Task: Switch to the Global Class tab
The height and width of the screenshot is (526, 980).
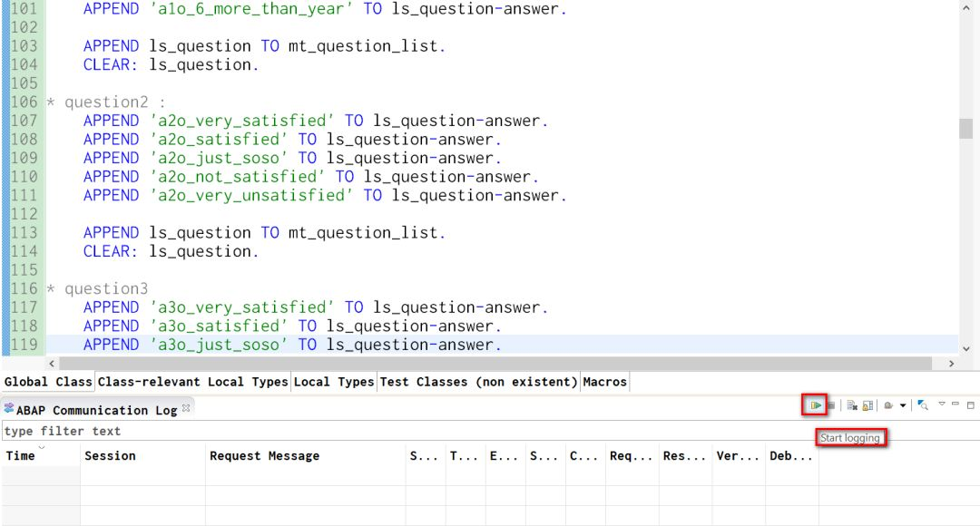Action: click(48, 382)
